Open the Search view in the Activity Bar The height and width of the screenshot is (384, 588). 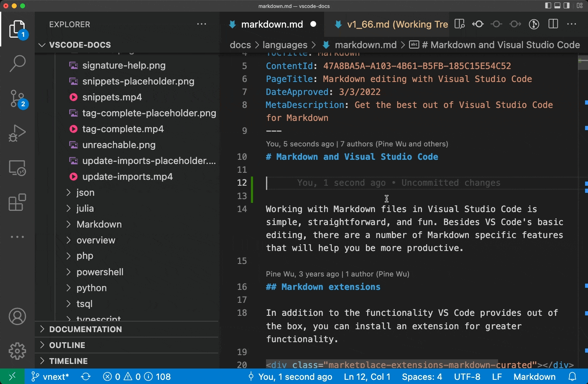coord(17,63)
